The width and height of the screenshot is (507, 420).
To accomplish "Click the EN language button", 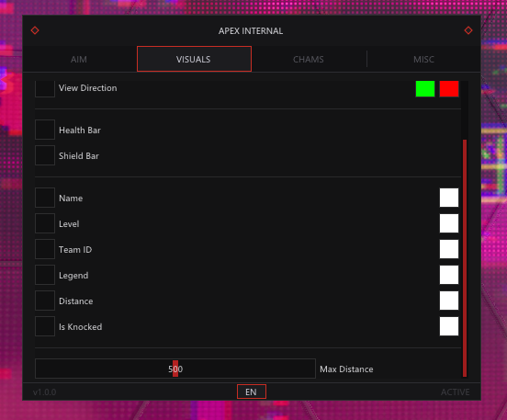I will (252, 392).
